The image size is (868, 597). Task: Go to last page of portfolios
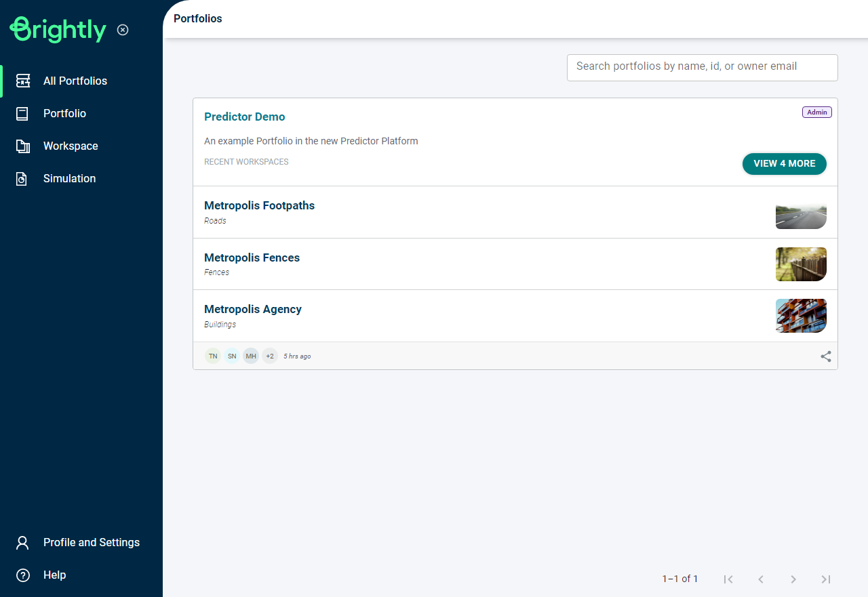[x=826, y=579]
